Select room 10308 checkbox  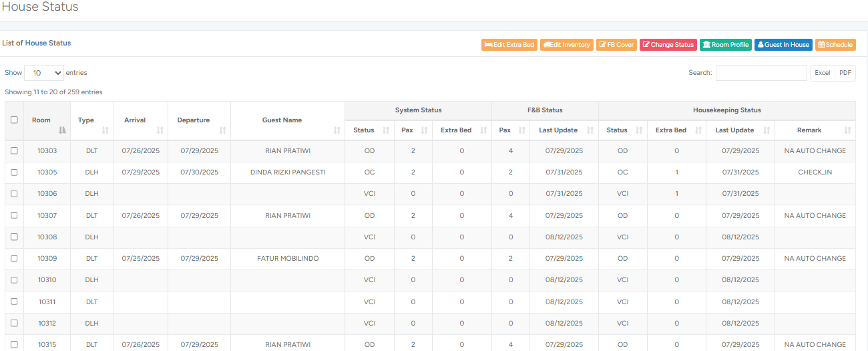[14, 237]
